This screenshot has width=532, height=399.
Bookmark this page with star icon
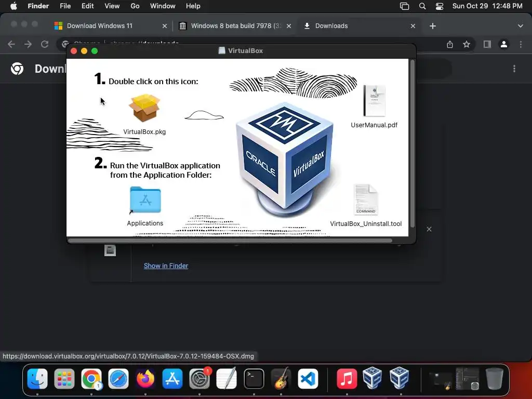click(x=467, y=44)
